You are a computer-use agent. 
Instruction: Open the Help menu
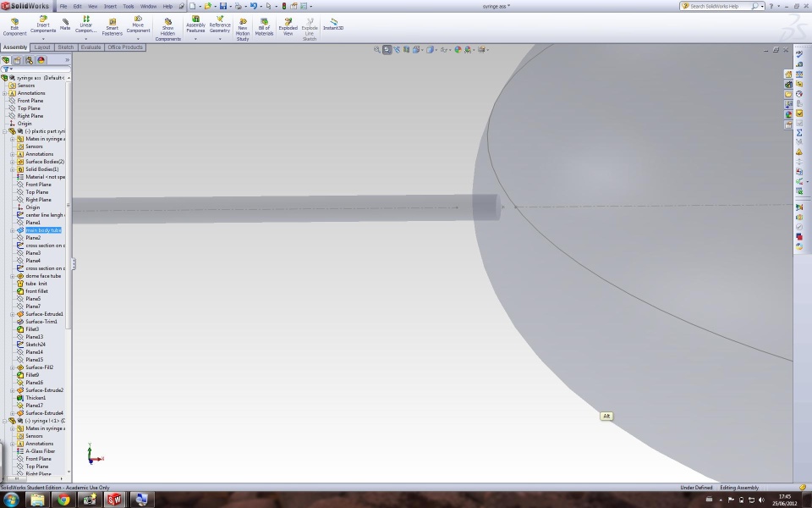(167, 6)
